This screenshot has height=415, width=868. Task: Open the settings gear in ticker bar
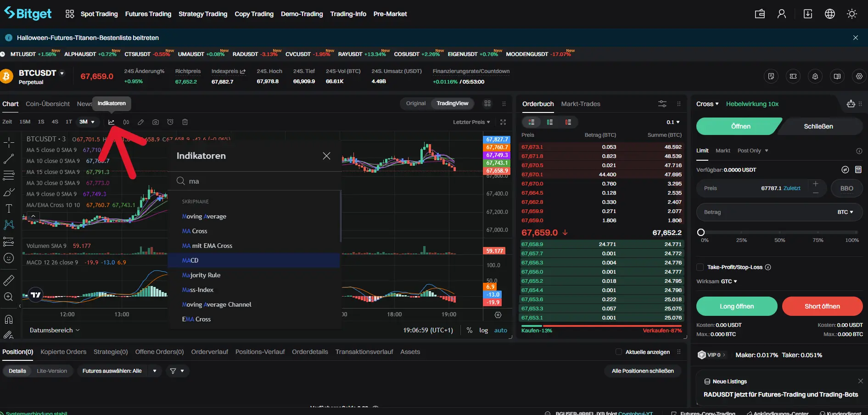[x=859, y=76]
